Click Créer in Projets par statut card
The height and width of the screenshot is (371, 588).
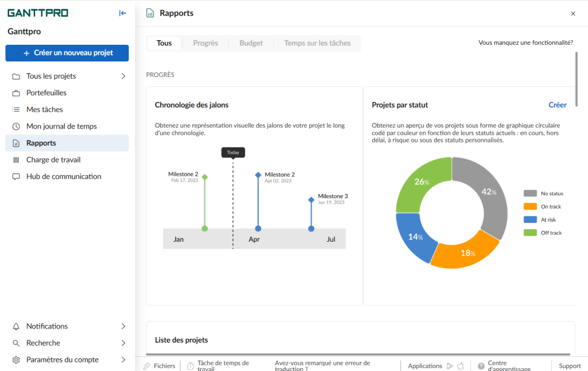coord(557,105)
